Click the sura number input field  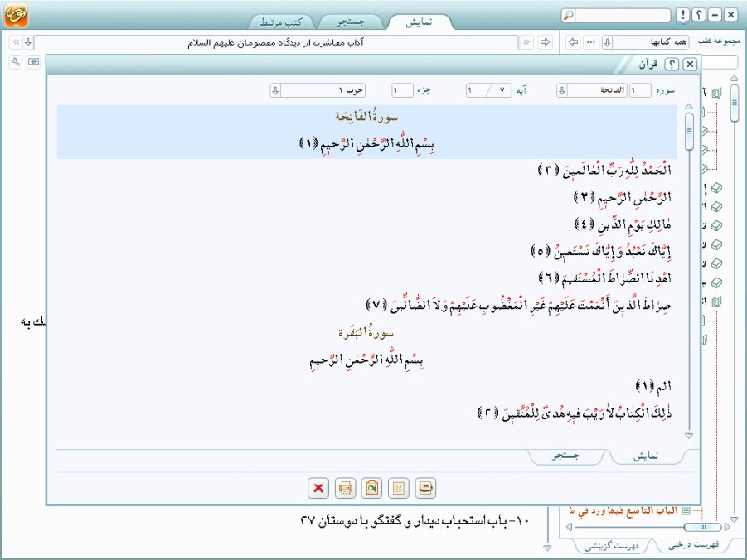pyautogui.click(x=640, y=90)
